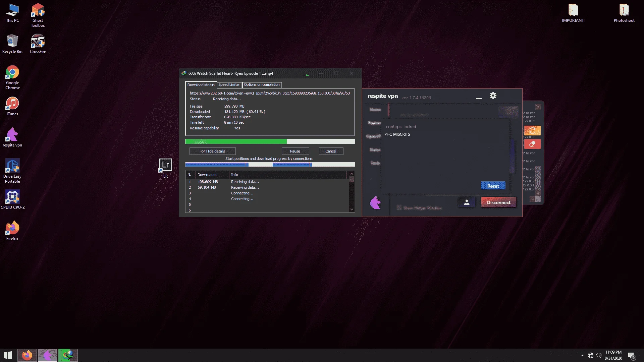Image resolution: width=644 pixels, height=362 pixels.
Task: Cancel the download
Action: 331,151
